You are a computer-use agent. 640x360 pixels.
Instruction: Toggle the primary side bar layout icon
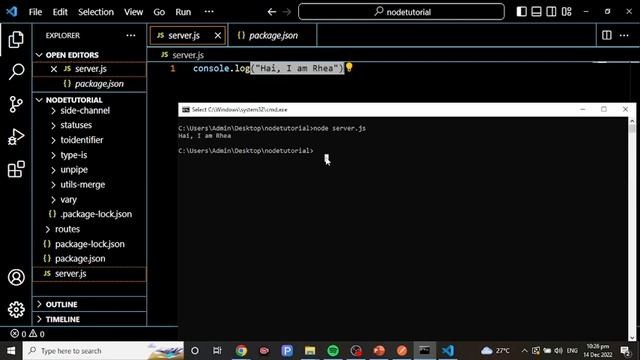pyautogui.click(x=521, y=11)
